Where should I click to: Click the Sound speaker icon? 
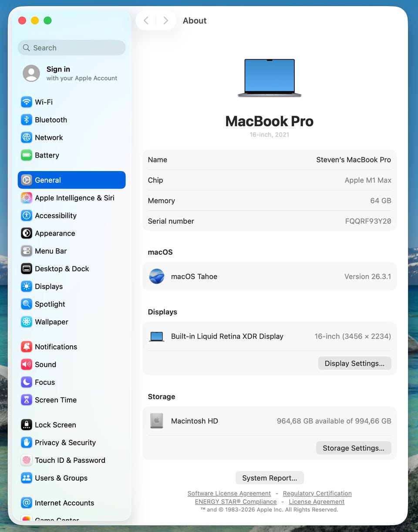[27, 365]
